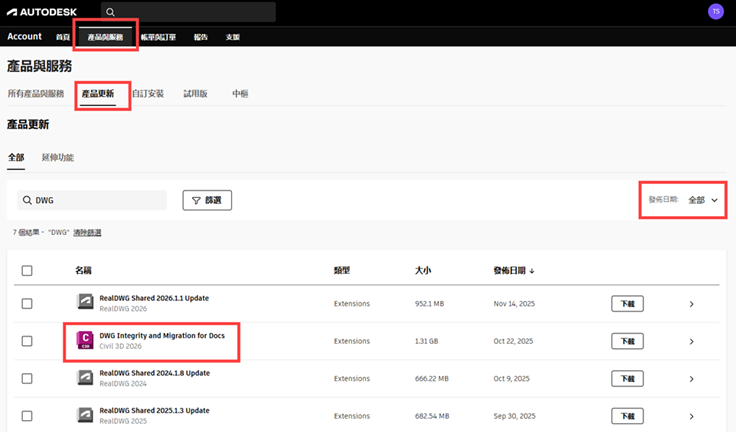Select the 全部 sub-tab
The height and width of the screenshot is (432, 736).
click(16, 157)
